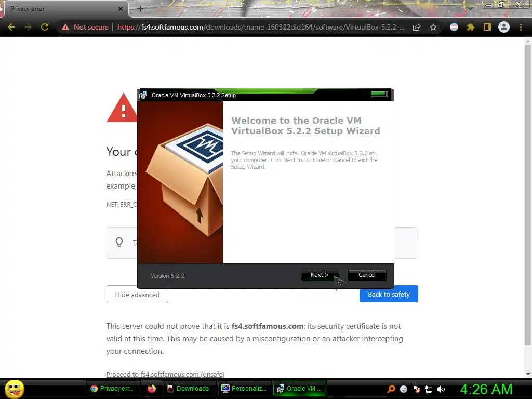Select the Privacy error tab

64,9
